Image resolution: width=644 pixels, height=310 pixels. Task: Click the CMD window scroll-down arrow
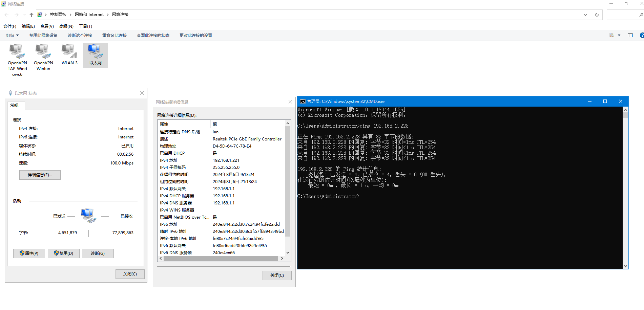(x=625, y=266)
